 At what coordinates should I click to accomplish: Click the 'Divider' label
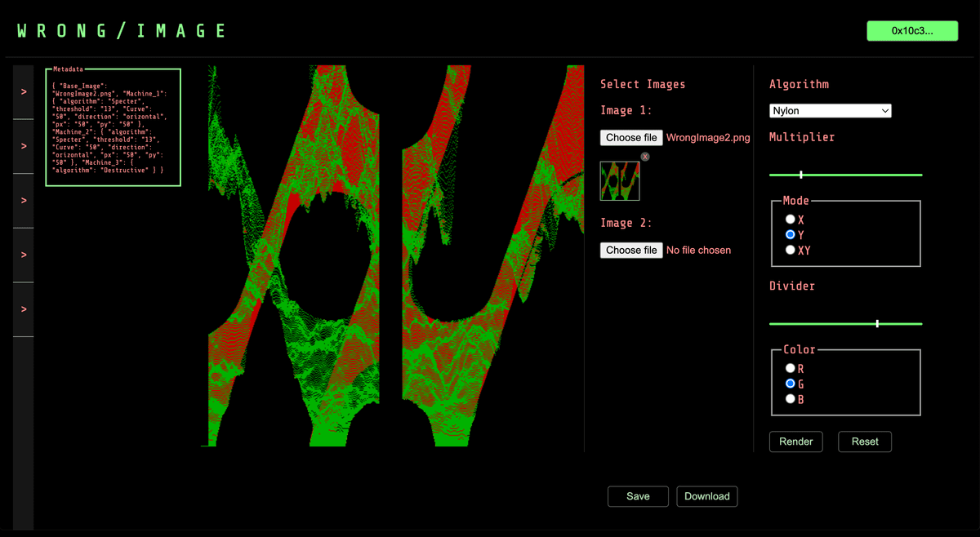click(792, 286)
